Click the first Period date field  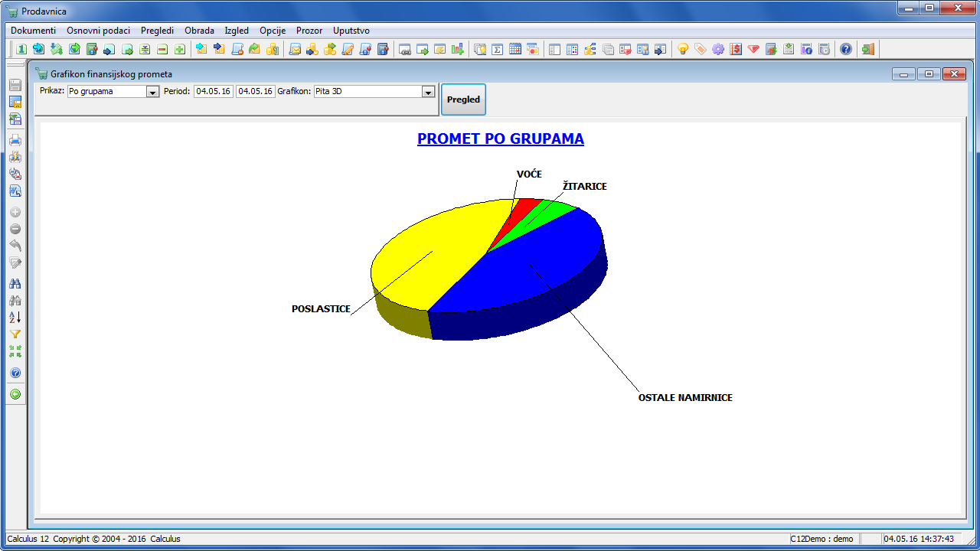click(x=214, y=91)
